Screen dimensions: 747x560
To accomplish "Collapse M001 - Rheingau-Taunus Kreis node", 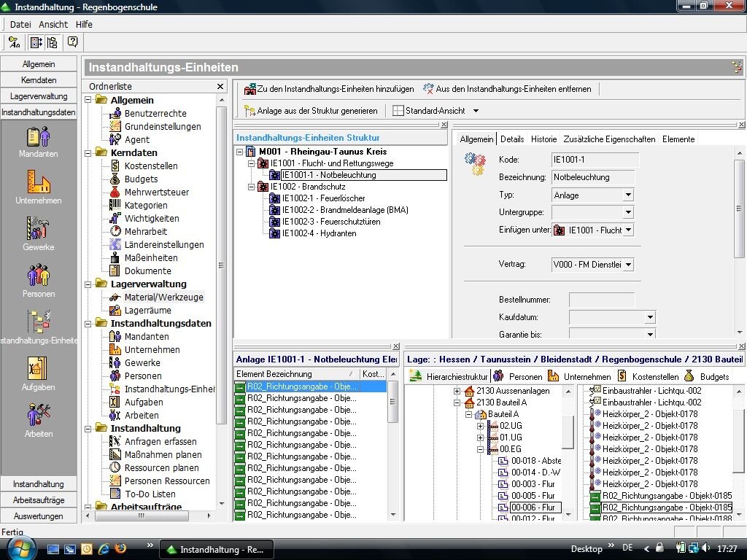I will click(239, 152).
